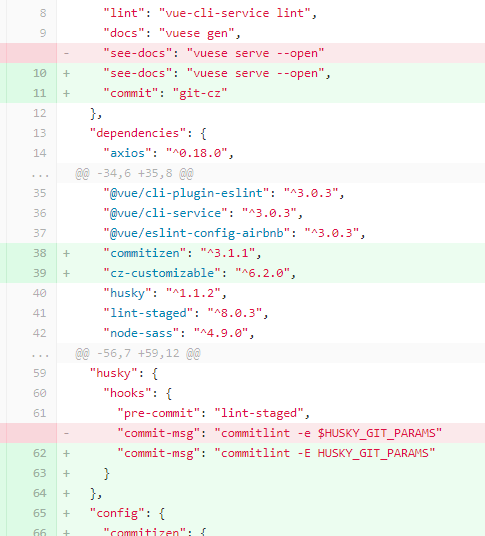Click the plus marker on the cz-customizable line
Screen dimensions: 485x536
66,273
